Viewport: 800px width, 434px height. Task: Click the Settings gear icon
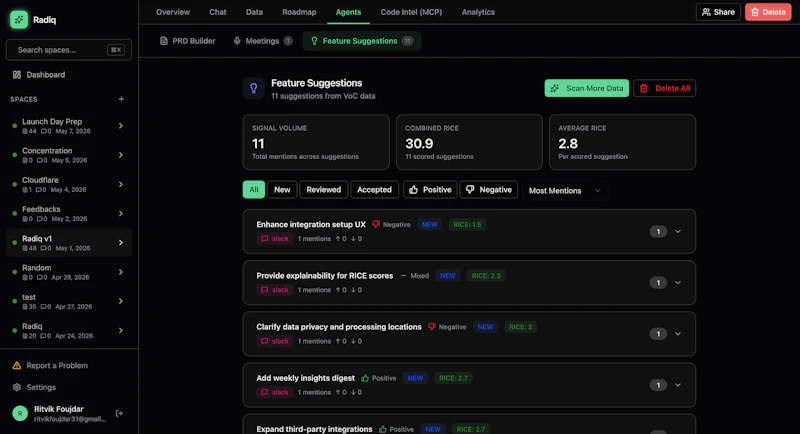pyautogui.click(x=17, y=387)
